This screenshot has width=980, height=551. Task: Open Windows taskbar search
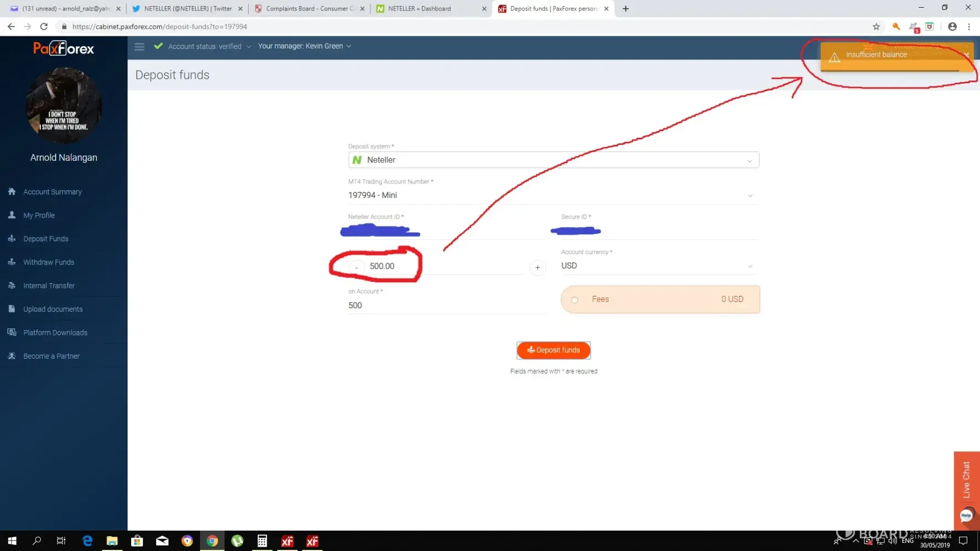coord(37,541)
